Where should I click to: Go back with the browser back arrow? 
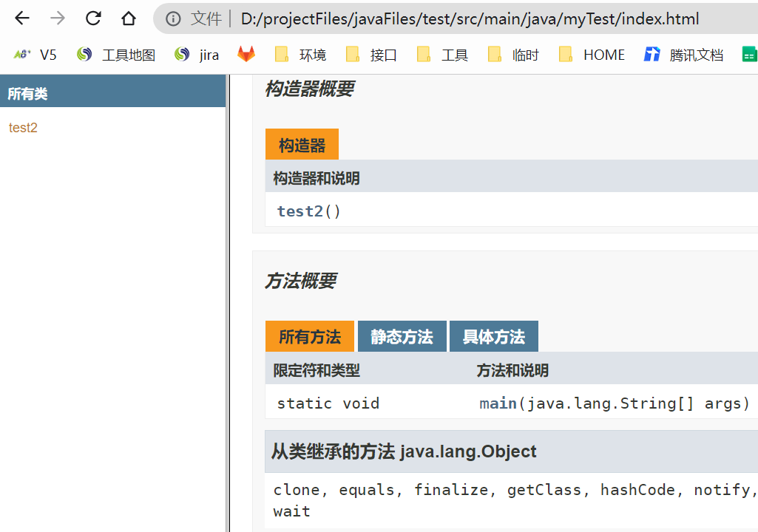coord(22,18)
